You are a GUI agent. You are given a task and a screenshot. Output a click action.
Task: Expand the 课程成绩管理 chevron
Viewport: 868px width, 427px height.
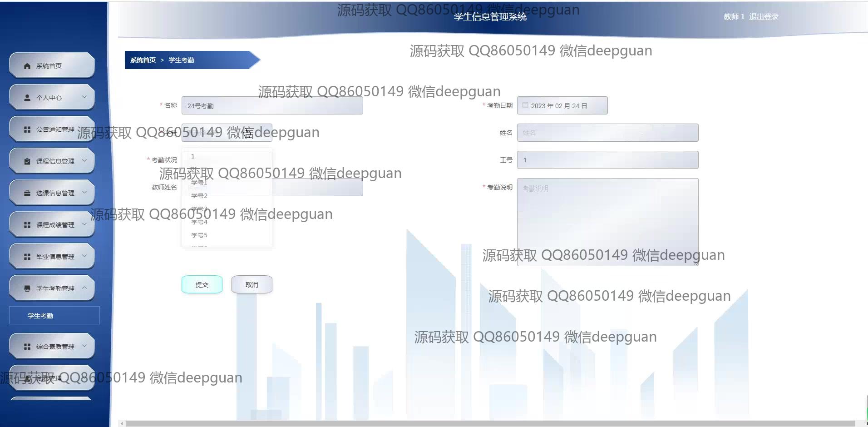(x=84, y=224)
